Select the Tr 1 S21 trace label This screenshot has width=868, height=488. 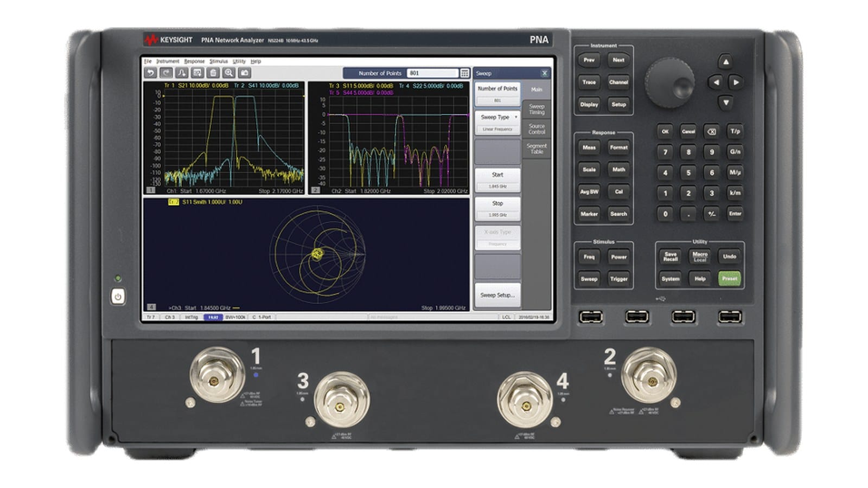point(196,86)
